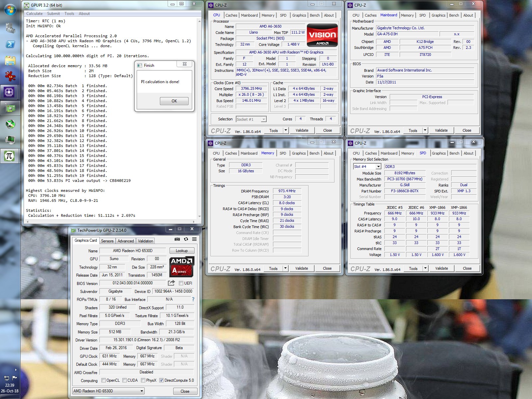
Task: Click green globe arrow taskbar icon
Action: [x=10, y=124]
